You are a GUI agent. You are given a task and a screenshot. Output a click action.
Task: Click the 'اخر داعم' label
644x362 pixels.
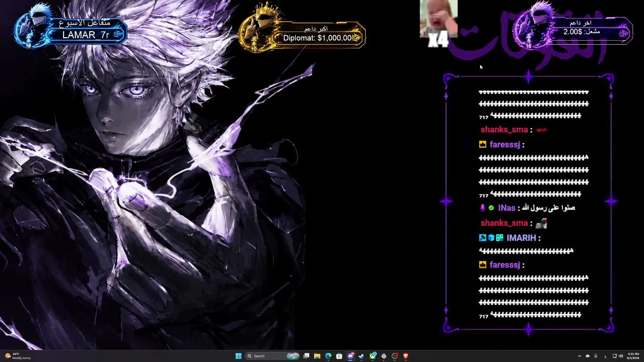[580, 23]
